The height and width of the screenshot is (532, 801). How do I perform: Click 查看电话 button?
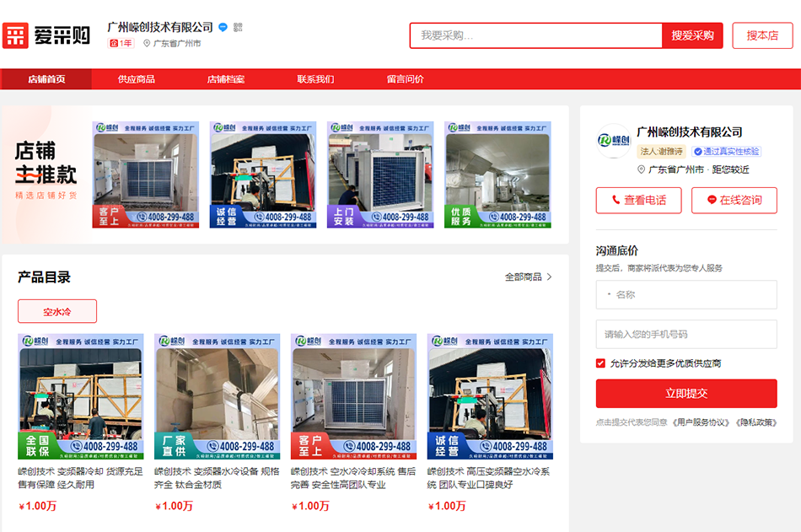[638, 201]
